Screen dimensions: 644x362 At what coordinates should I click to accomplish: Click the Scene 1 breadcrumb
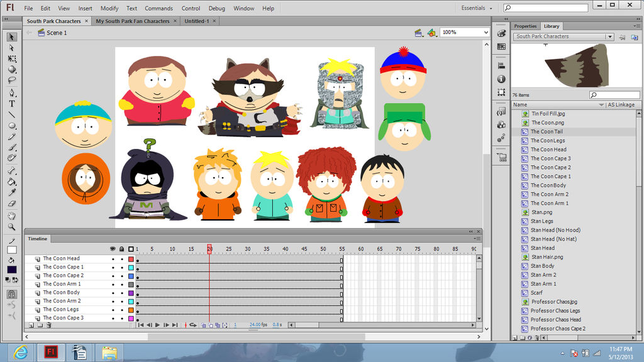[x=56, y=33]
